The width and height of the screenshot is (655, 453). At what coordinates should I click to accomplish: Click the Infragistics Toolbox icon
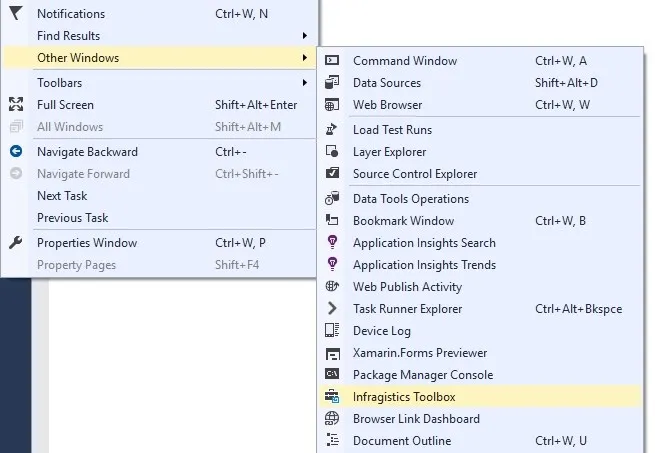click(x=333, y=397)
